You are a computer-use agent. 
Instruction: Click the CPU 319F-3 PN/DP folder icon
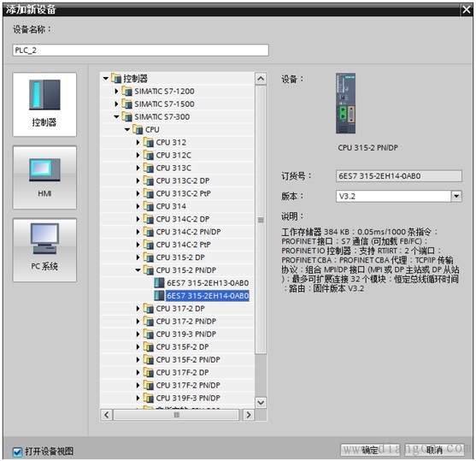pyautogui.click(x=148, y=398)
